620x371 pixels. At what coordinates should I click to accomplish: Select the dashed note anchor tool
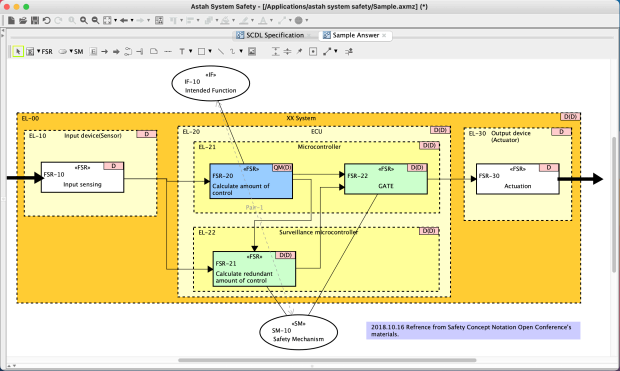pyautogui.click(x=168, y=51)
